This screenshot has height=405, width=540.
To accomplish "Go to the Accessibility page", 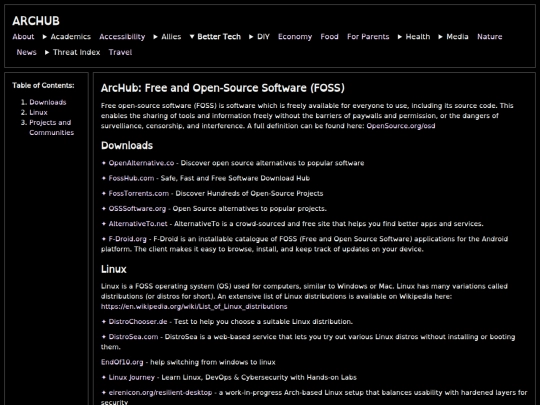I will click(x=122, y=37).
